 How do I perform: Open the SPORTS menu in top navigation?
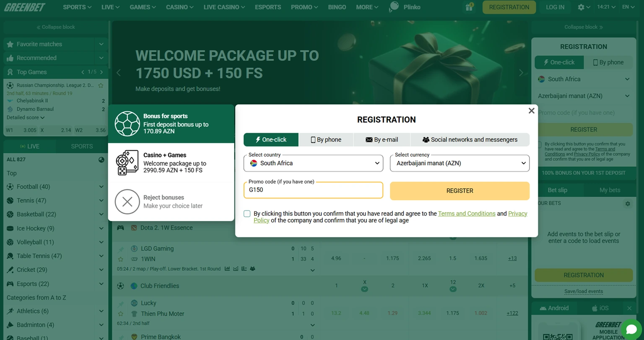point(77,7)
